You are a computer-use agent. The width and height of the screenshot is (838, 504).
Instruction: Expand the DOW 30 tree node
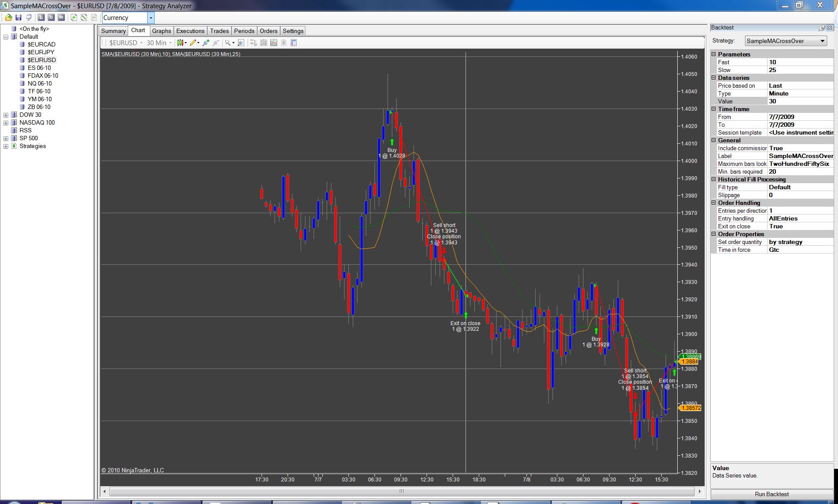[6, 115]
